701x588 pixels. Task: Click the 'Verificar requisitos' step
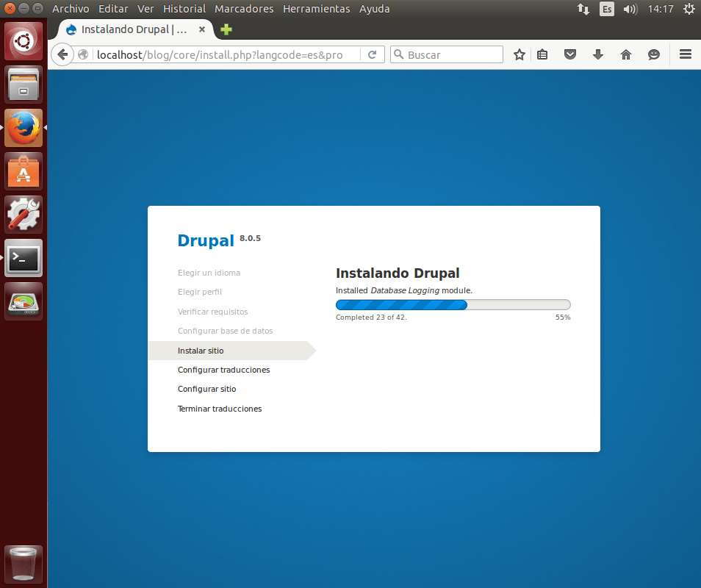click(x=212, y=312)
